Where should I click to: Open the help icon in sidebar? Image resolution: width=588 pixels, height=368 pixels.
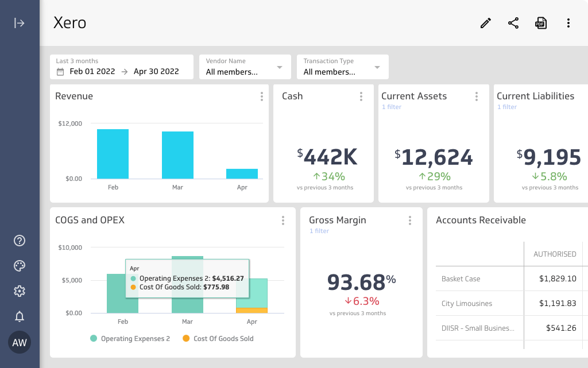20,241
